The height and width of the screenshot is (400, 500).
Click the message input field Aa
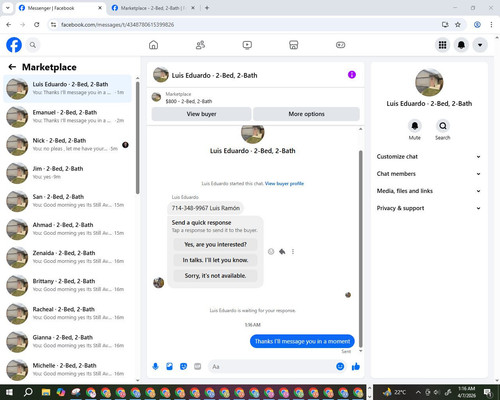coord(271,367)
